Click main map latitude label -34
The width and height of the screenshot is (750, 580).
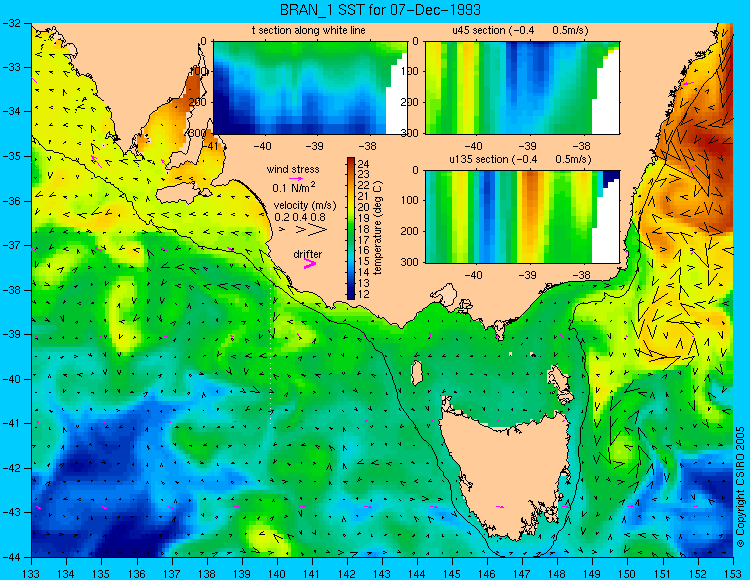point(11,111)
